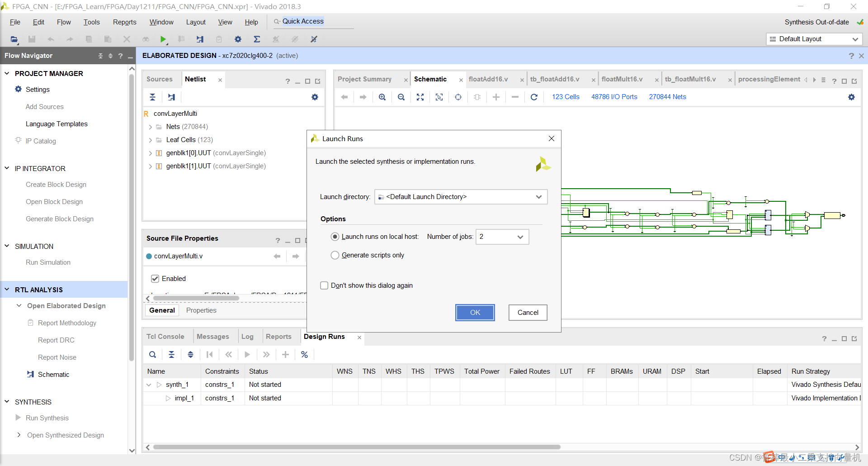Open the Tools menu
Image resolution: width=868 pixels, height=466 pixels.
coord(91,22)
